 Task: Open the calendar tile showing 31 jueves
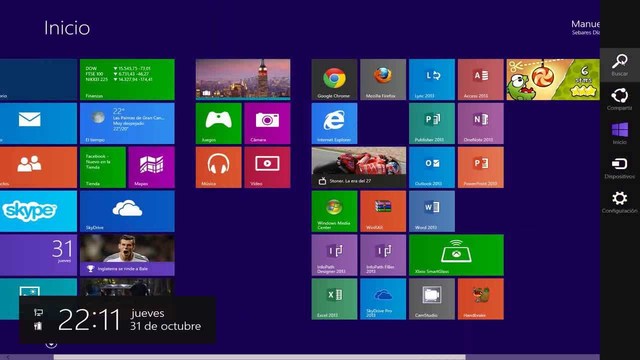click(x=38, y=255)
